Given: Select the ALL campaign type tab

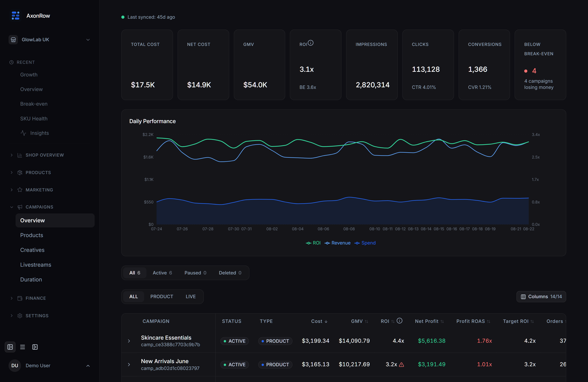Looking at the screenshot, I should pos(133,296).
